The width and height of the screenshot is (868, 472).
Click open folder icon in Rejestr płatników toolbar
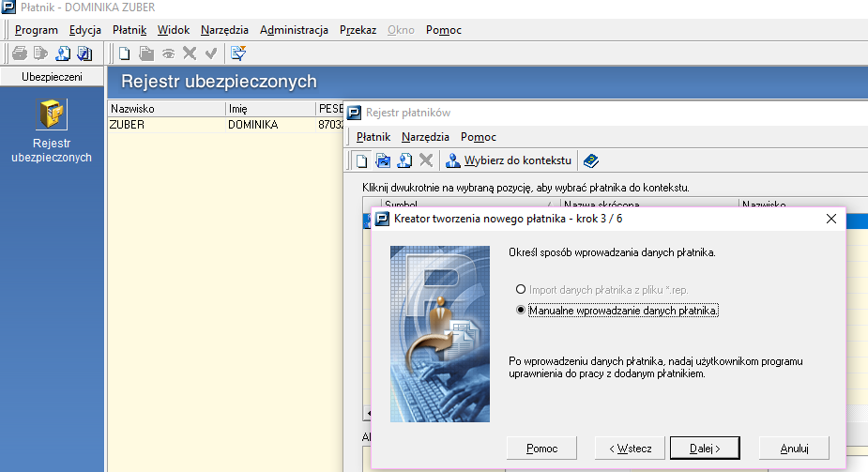(383, 160)
